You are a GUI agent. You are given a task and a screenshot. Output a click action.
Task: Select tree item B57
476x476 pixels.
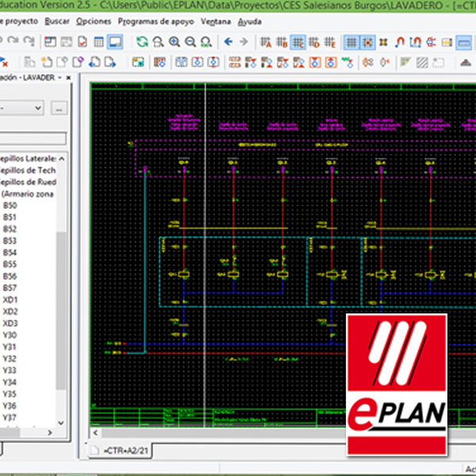point(10,288)
